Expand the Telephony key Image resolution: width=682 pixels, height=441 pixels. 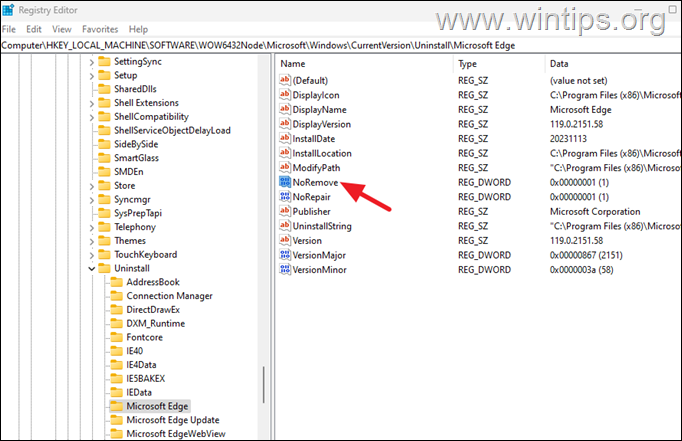tap(92, 227)
